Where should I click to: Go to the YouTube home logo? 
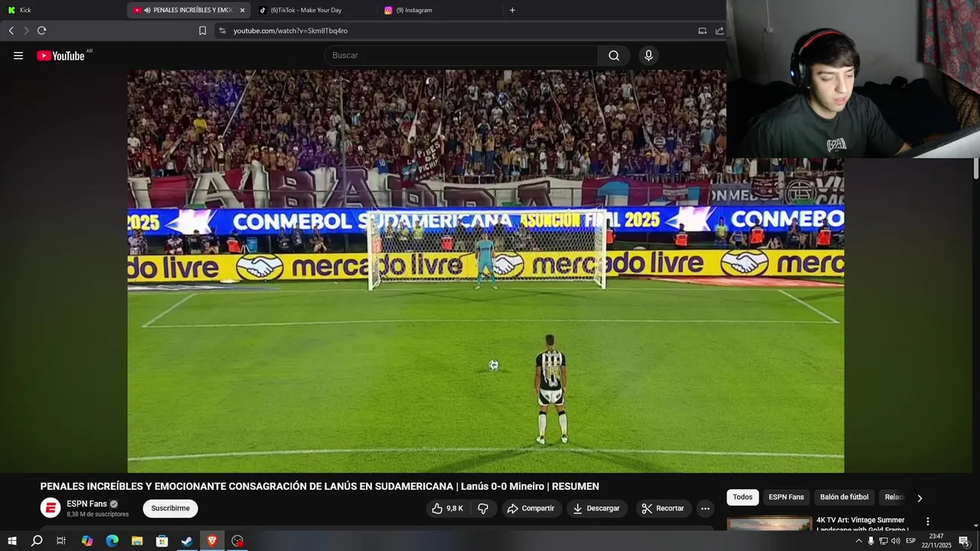(60, 56)
